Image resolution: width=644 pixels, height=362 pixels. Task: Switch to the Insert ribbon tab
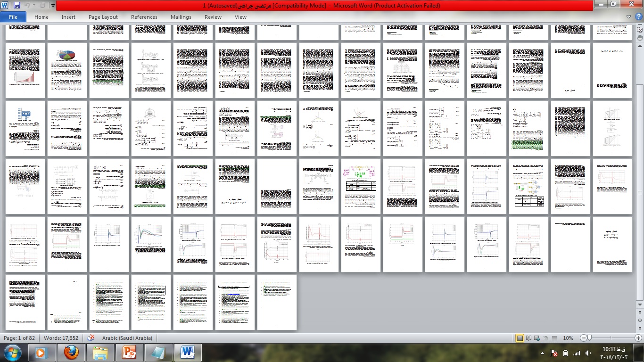tap(68, 17)
